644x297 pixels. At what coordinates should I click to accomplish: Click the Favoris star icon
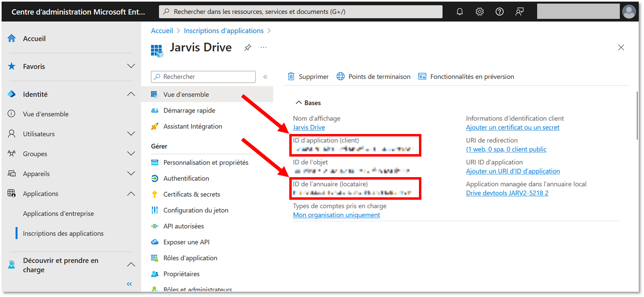tap(12, 66)
